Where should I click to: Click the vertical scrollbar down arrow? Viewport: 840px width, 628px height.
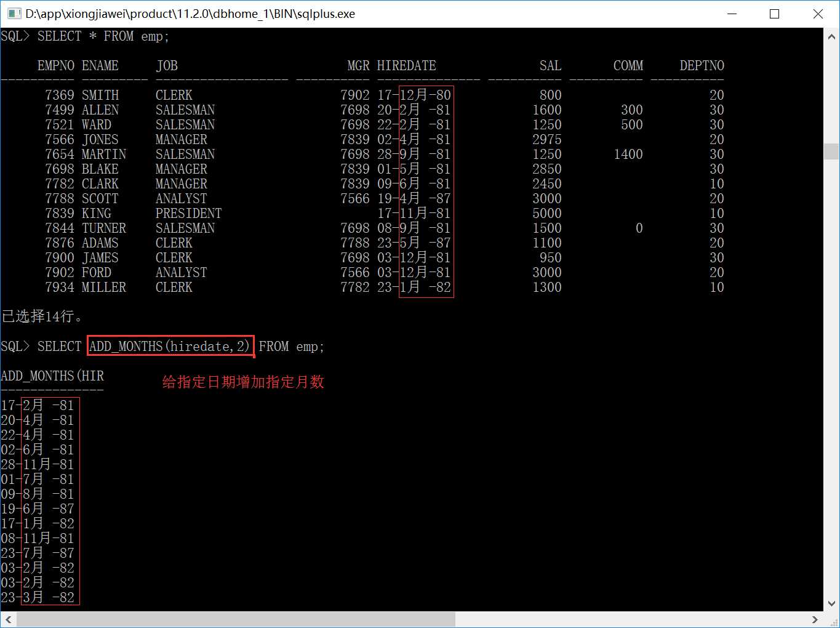[x=831, y=603]
